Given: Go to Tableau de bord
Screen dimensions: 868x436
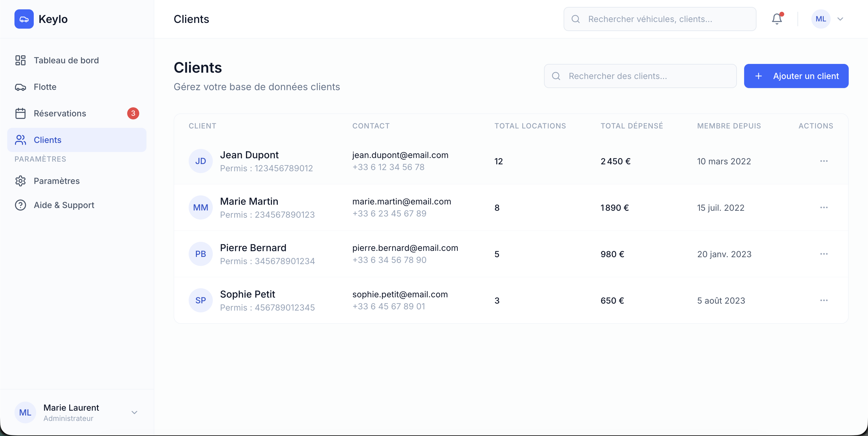Looking at the screenshot, I should point(77,60).
